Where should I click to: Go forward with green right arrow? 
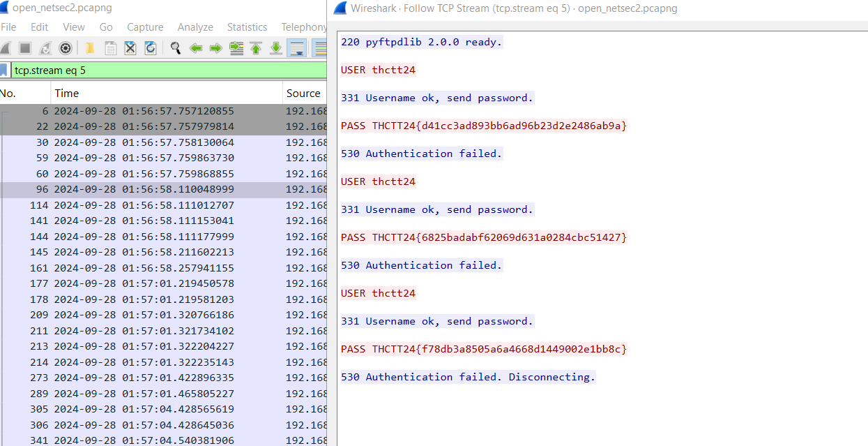216,48
